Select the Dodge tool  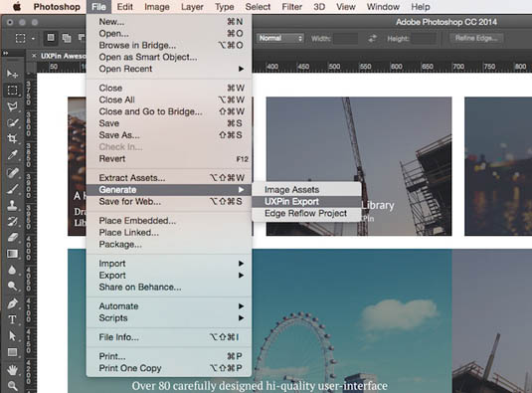[13, 287]
